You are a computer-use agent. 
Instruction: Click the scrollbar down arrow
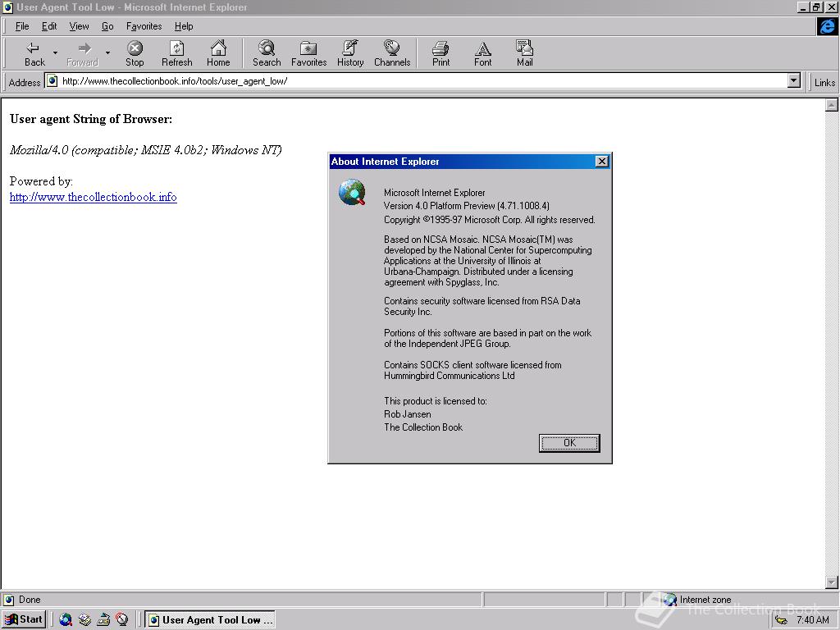click(x=832, y=582)
